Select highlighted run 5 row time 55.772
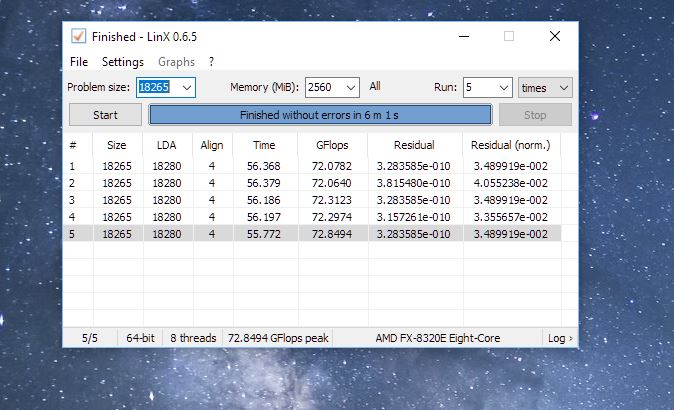Image resolution: width=674 pixels, height=410 pixels. click(312, 234)
